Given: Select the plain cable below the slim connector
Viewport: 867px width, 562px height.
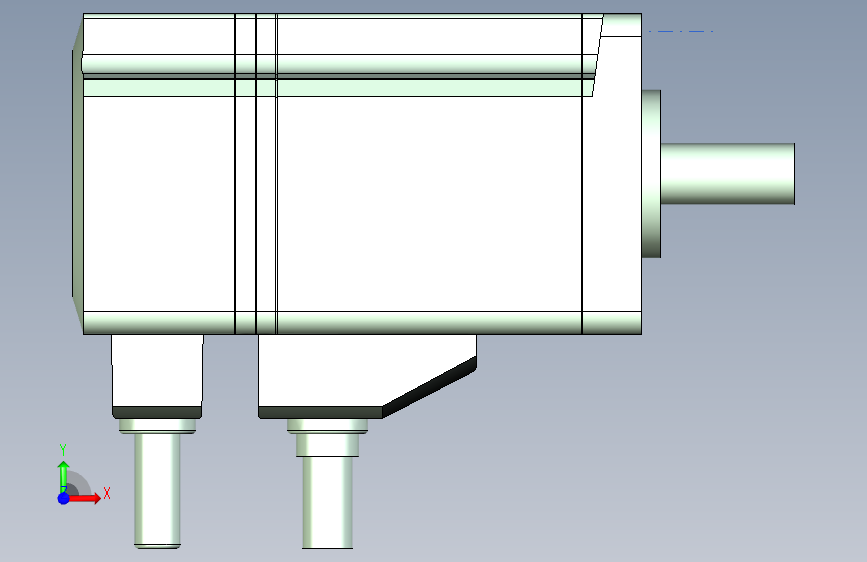Looking at the screenshot, I should (x=158, y=490).
